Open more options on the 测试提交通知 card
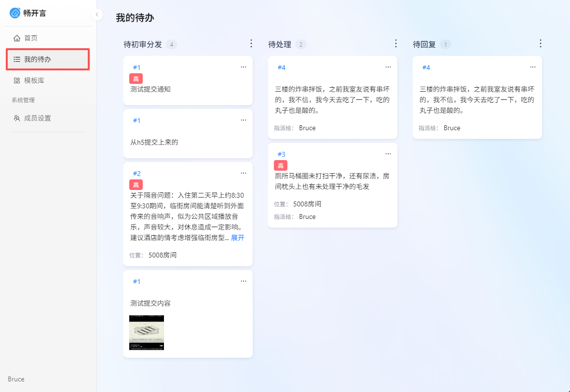The height and width of the screenshot is (392, 570). point(244,68)
